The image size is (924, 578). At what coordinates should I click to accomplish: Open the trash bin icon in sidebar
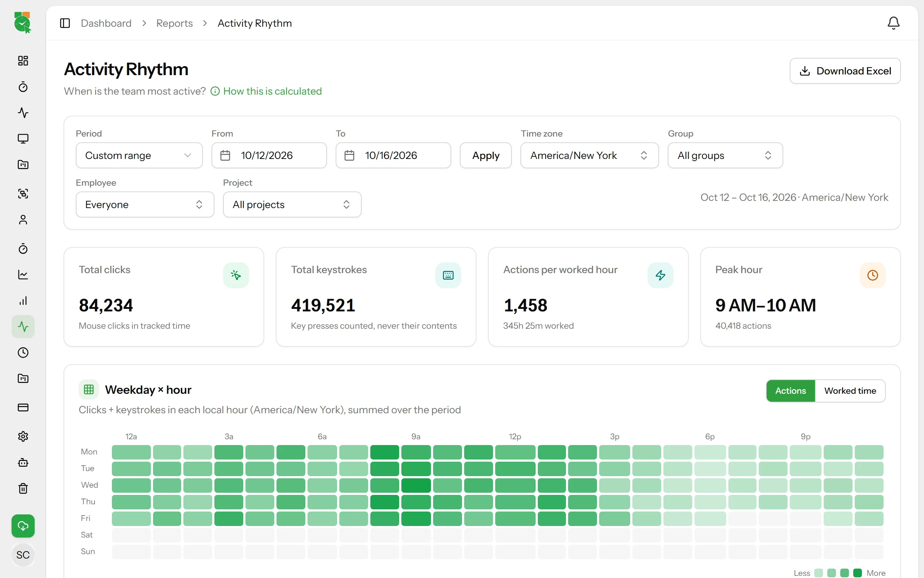(x=23, y=488)
